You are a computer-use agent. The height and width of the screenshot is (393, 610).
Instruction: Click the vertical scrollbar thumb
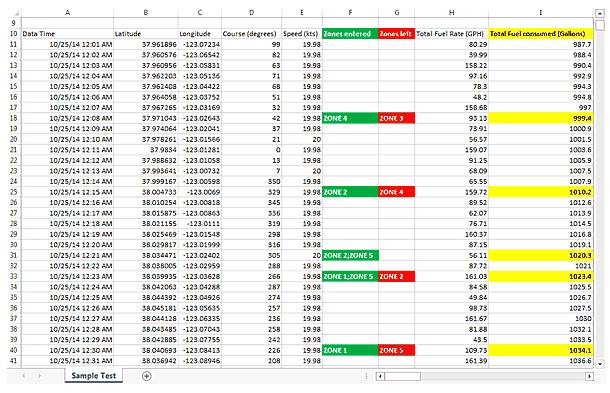tap(600, 25)
